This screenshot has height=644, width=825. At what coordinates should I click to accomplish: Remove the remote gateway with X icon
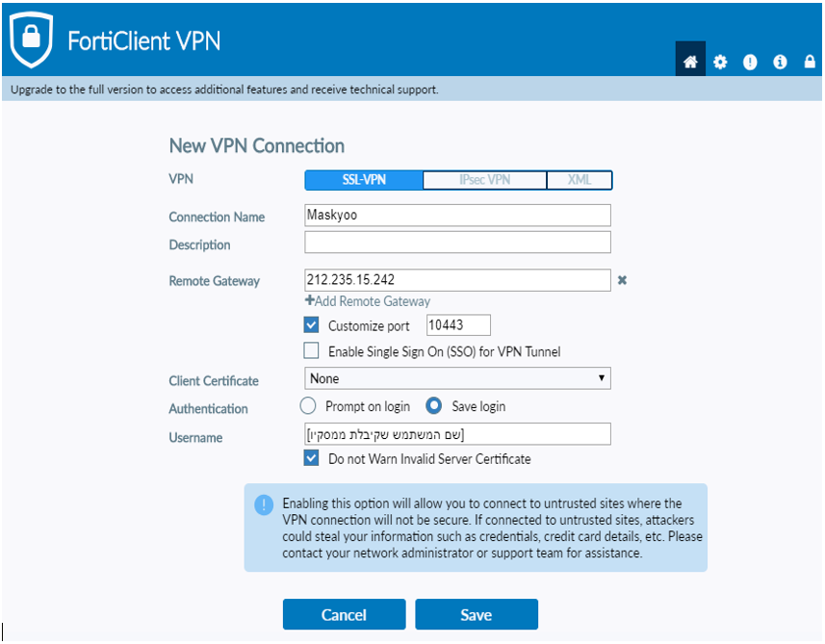tap(622, 280)
